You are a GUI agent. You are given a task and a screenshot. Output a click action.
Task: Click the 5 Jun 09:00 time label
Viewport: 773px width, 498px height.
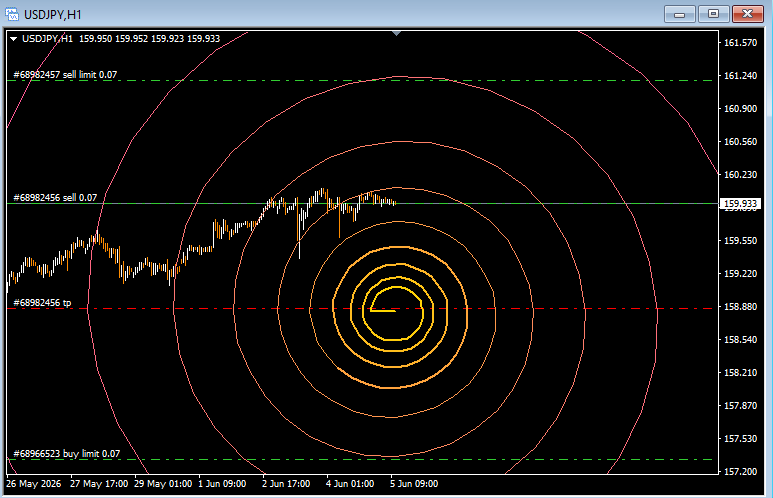(414, 484)
